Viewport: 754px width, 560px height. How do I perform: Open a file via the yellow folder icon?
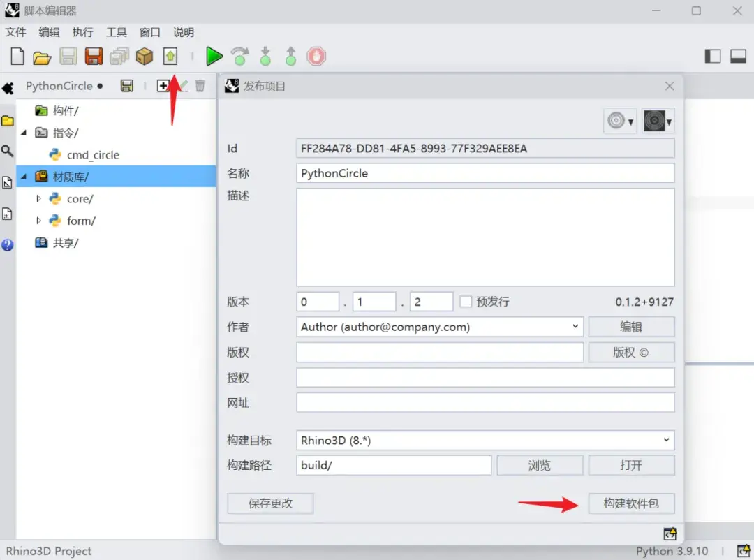(41, 56)
